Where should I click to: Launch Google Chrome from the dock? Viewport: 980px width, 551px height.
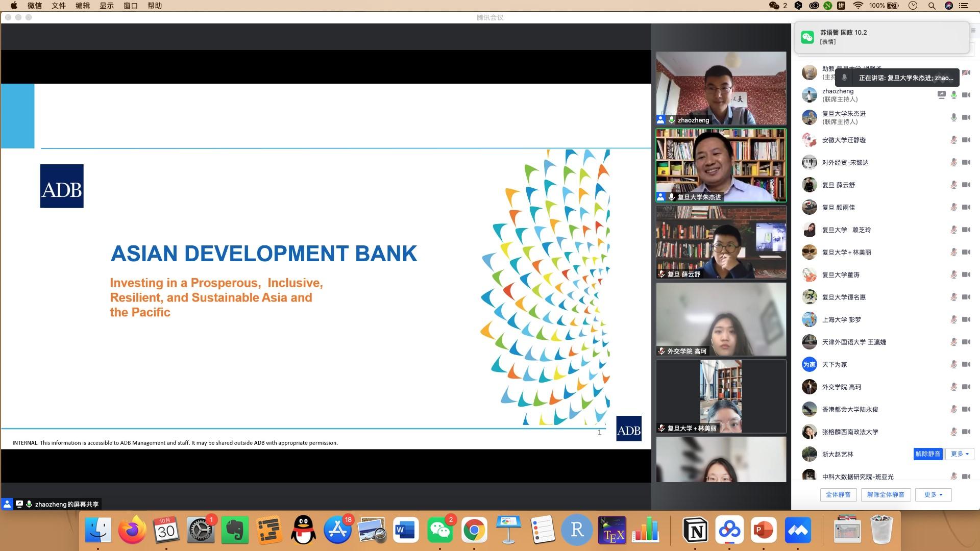tap(474, 530)
